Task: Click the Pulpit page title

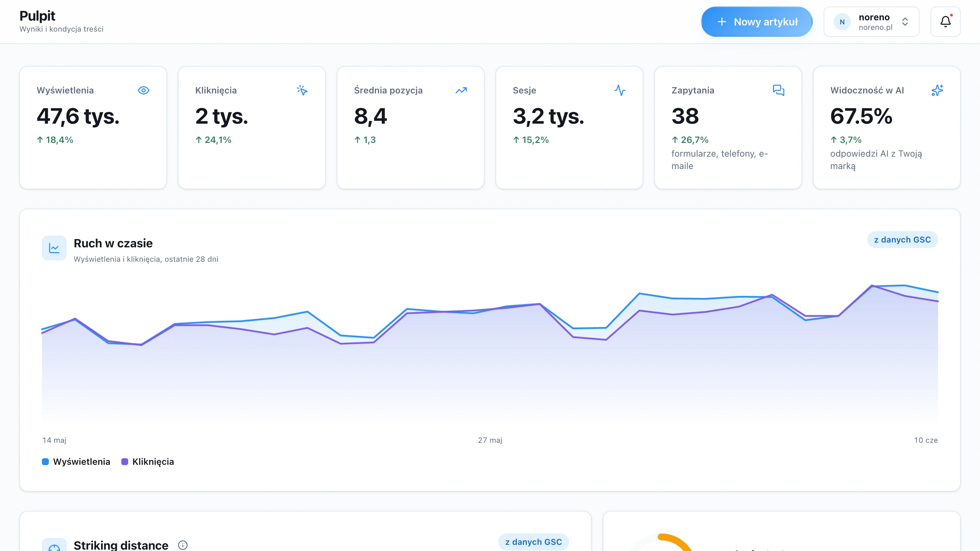Action: tap(37, 15)
